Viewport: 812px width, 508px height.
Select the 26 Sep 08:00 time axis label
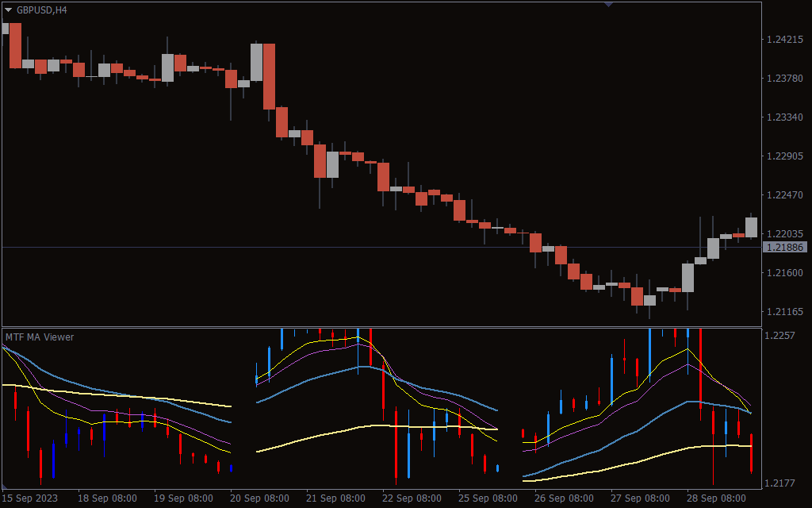click(564, 498)
